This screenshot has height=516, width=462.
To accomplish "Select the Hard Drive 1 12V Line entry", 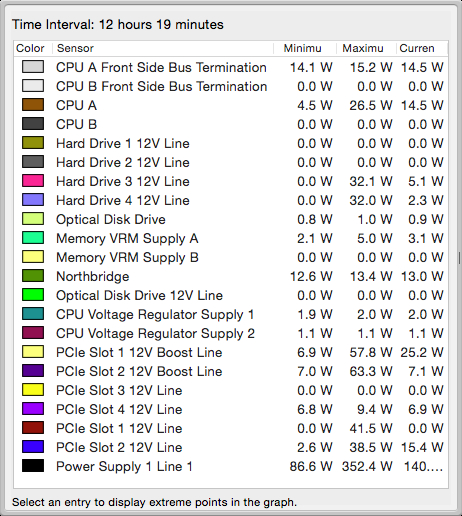I will coord(231,143).
